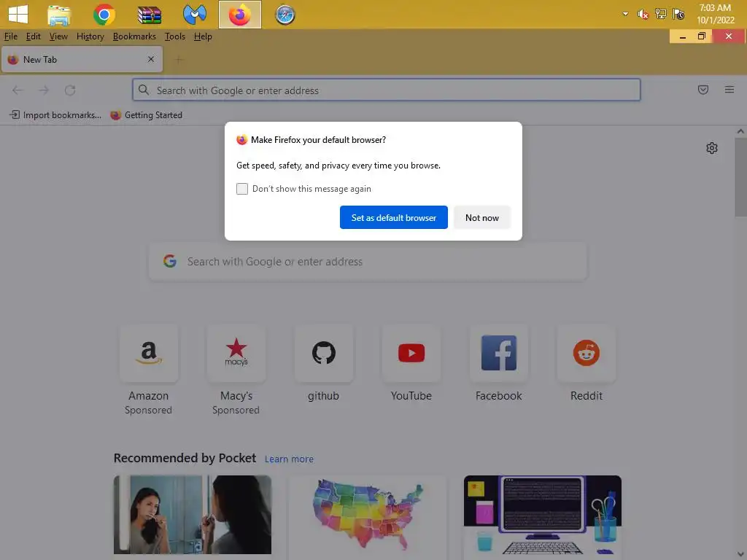Image resolution: width=747 pixels, height=560 pixels.
Task: Open the network tray icon
Action: click(660, 14)
